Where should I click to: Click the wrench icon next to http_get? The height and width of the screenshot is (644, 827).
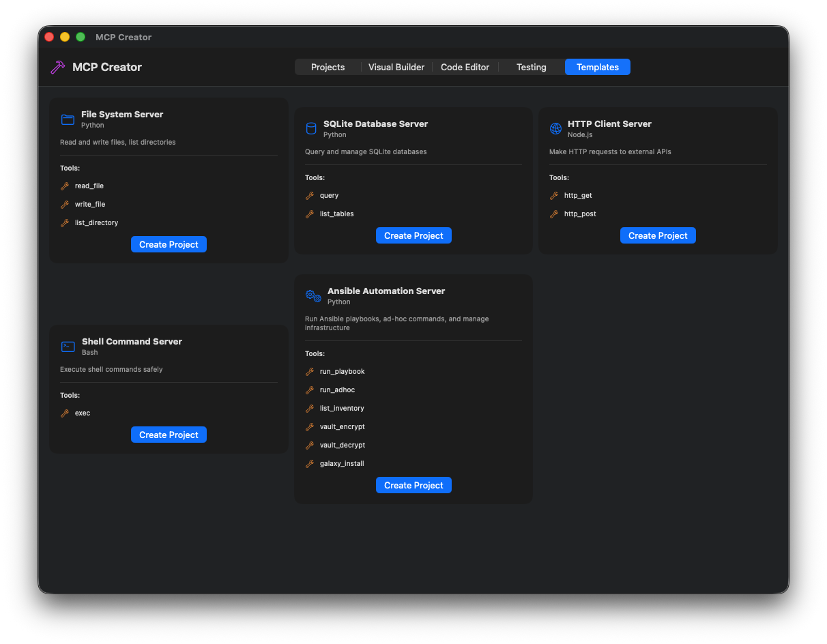(554, 195)
